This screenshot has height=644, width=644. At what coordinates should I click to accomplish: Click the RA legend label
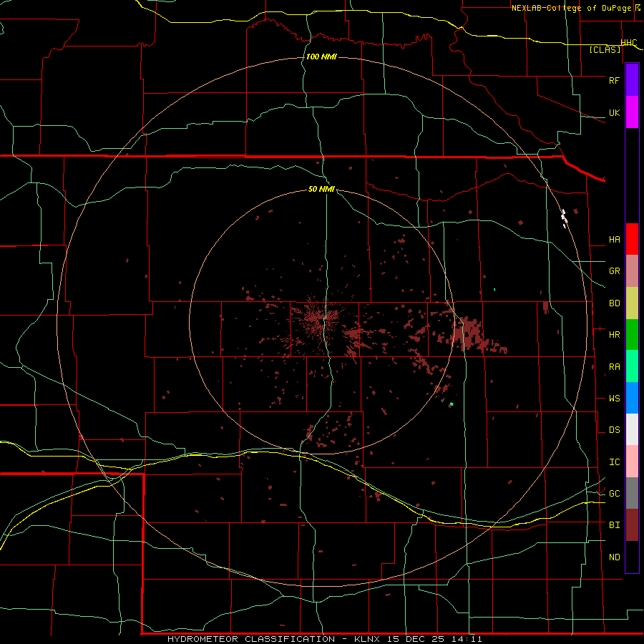point(615,366)
